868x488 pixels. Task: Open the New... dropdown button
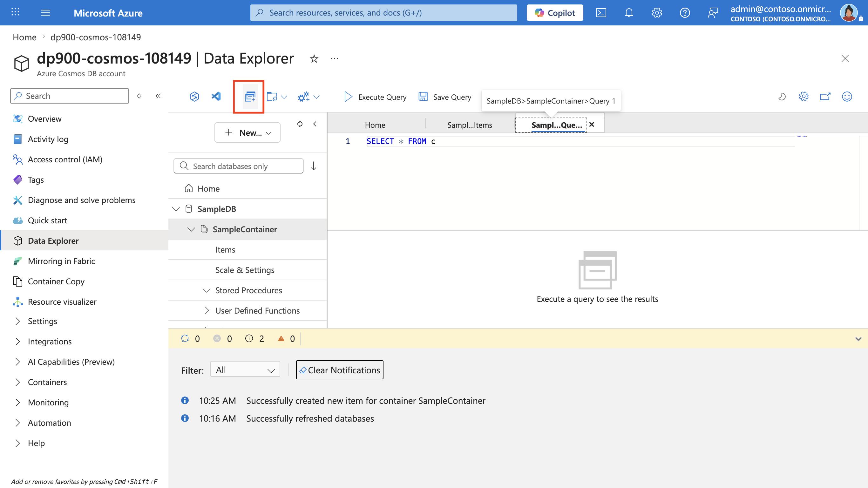coord(247,133)
